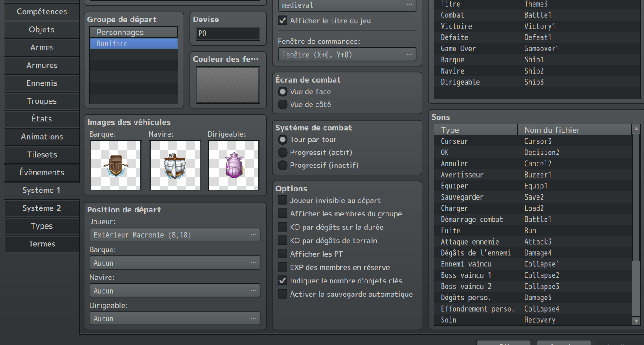Click the Dirigeable airship image

234,165
